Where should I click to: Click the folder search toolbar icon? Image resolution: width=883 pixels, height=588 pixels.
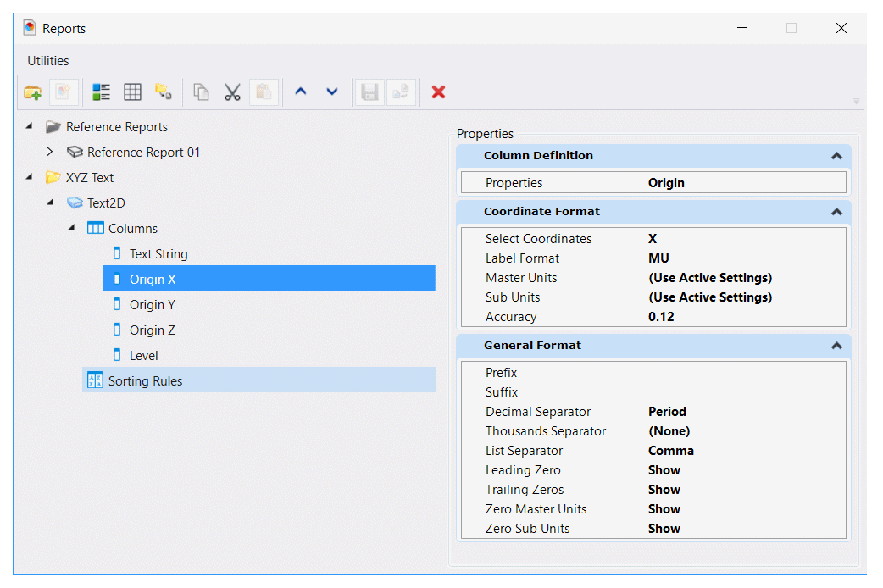pos(164,92)
